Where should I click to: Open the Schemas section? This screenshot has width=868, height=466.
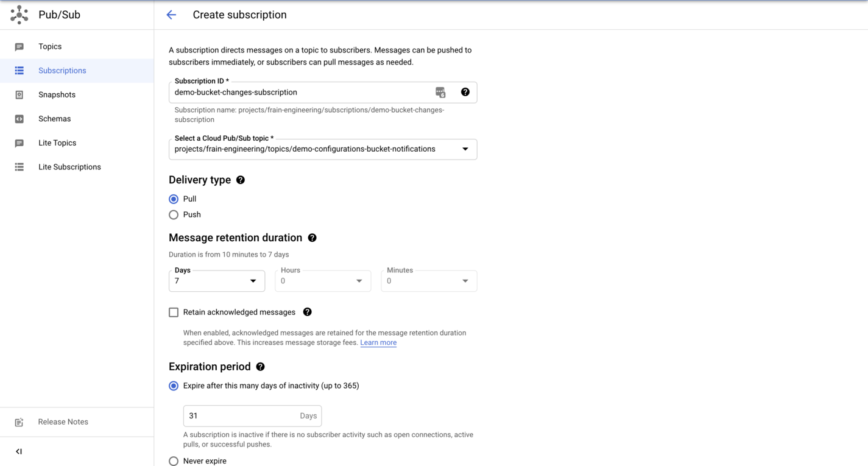pos(54,118)
